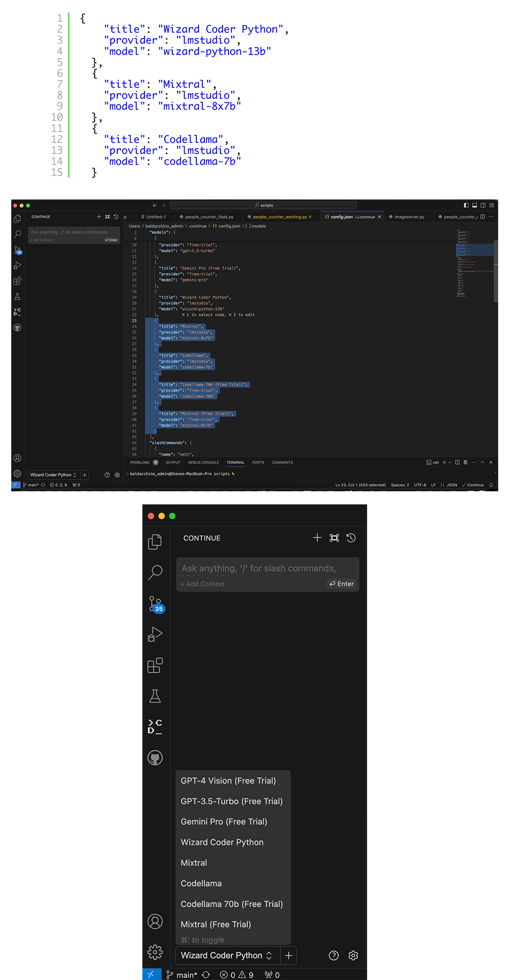
Task: Click main* branch in enlarged status bar
Action: pyautogui.click(x=181, y=975)
